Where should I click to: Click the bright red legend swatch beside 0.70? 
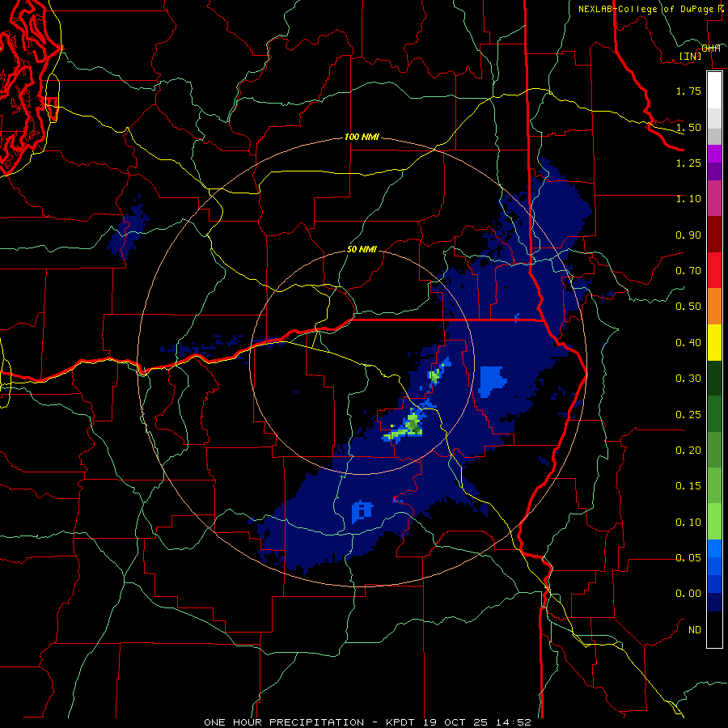tap(714, 270)
